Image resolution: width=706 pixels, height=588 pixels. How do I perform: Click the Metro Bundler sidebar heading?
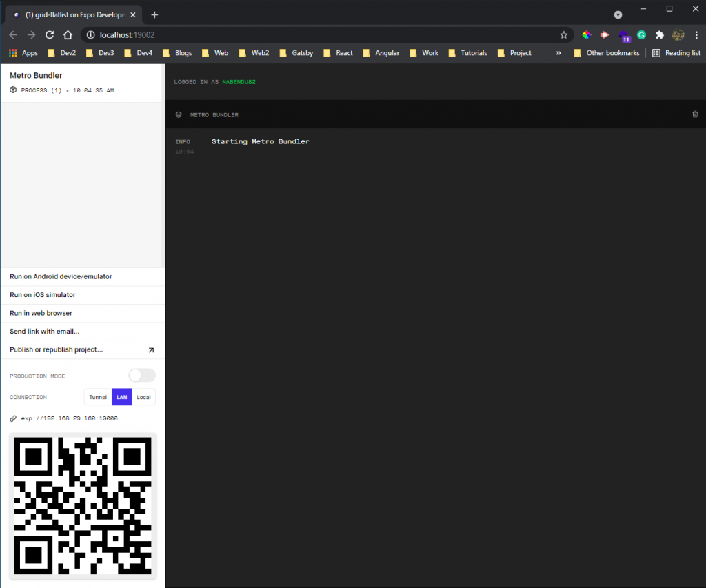(x=36, y=75)
